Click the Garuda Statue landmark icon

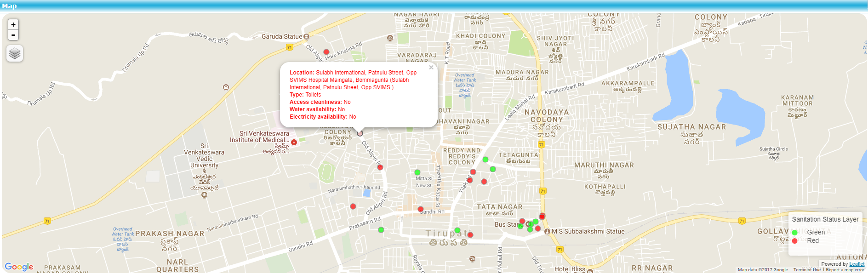306,36
